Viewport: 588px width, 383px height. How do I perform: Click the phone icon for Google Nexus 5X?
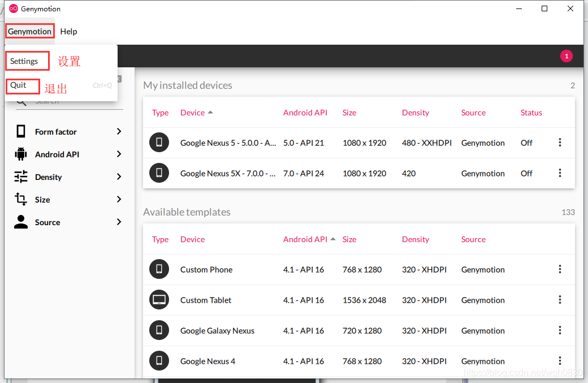pos(159,173)
